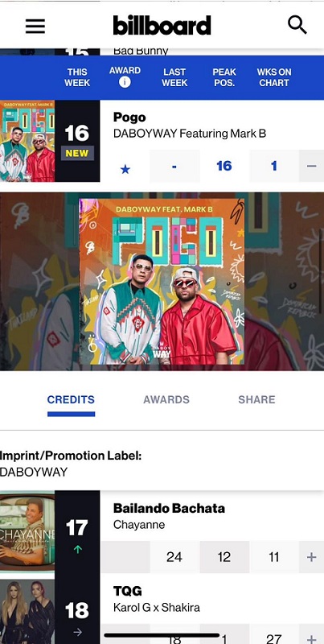Expand Bailando Bachata details with plus
The image size is (324, 644).
point(311,557)
